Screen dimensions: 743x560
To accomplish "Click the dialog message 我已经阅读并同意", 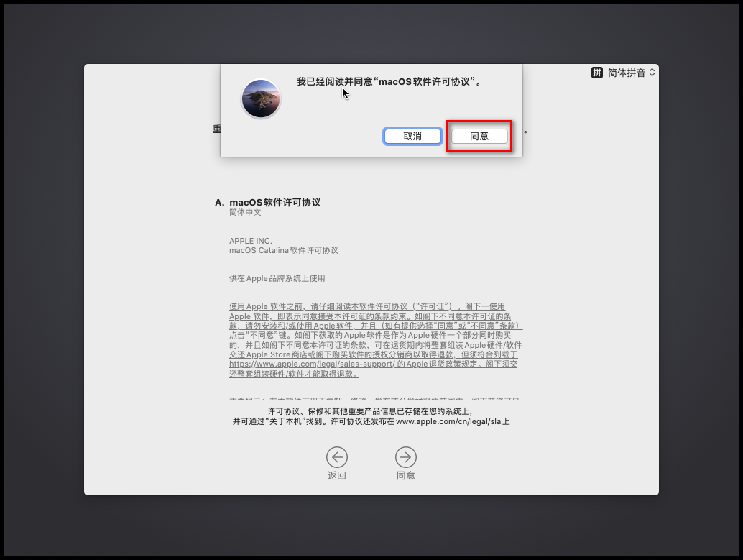I will point(389,81).
